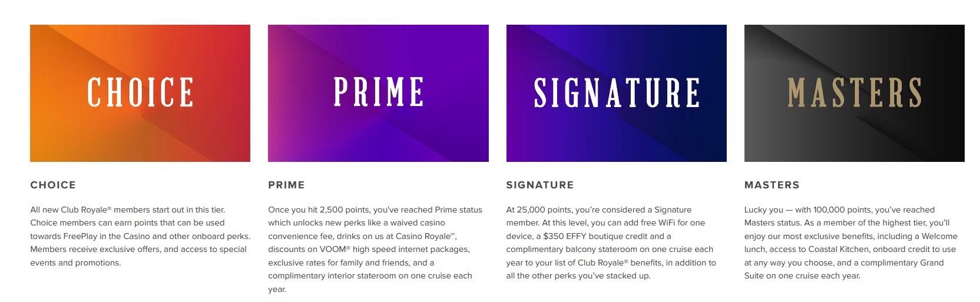This screenshot has height=302, width=980.
Task: Select the purple PRIME tier banner
Action: [x=378, y=93]
